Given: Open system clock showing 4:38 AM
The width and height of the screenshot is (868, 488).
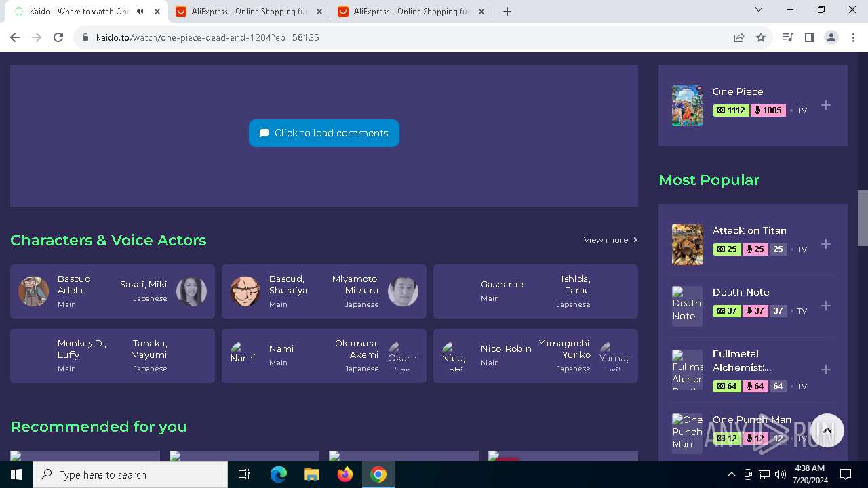Looking at the screenshot, I should [810, 474].
